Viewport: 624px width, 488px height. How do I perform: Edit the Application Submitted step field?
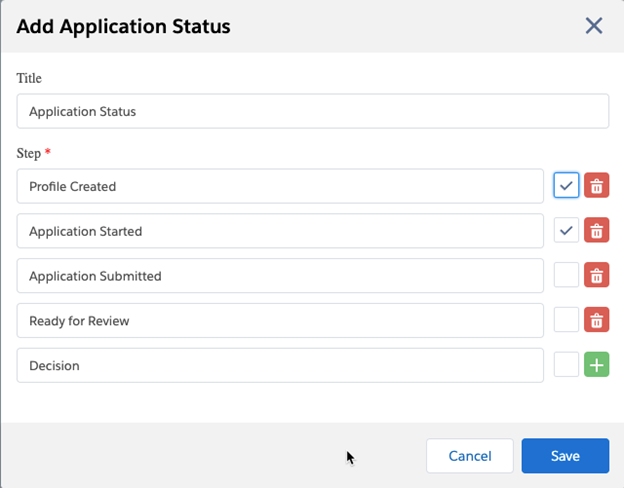pos(280,276)
